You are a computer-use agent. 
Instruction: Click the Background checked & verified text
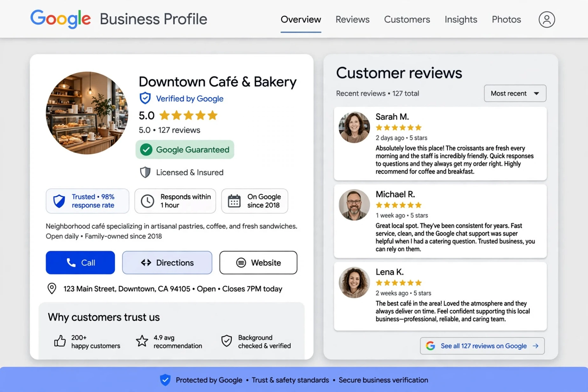264,342
